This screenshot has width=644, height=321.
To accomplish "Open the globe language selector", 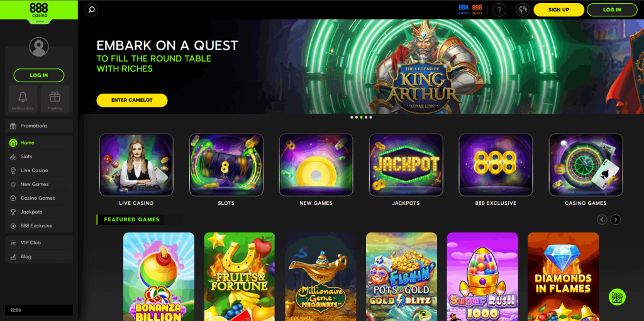I will tap(523, 9).
